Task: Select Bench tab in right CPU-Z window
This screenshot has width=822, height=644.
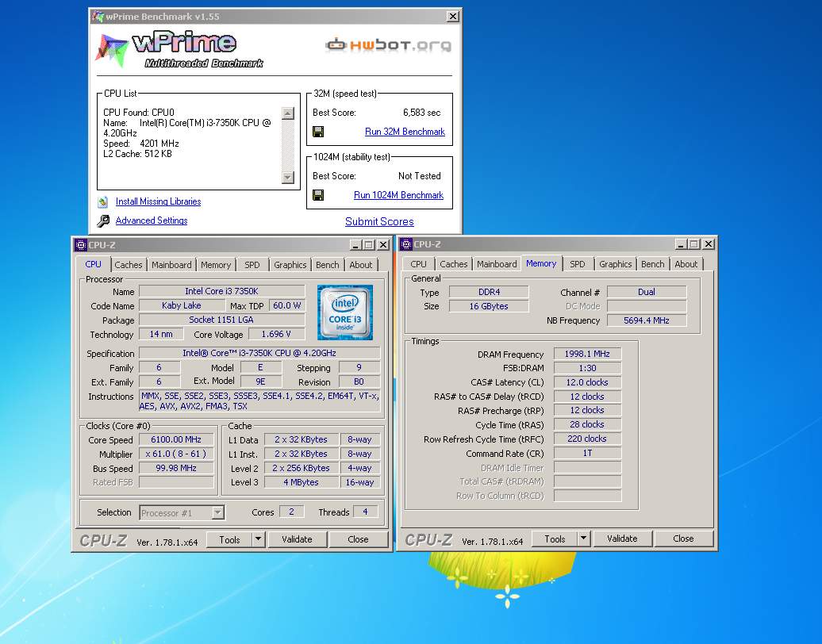Action: coord(653,264)
